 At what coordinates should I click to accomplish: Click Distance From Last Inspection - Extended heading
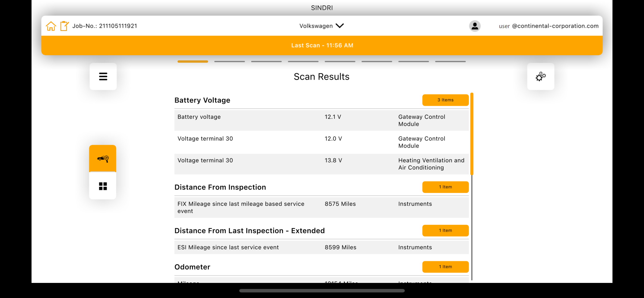click(x=249, y=231)
